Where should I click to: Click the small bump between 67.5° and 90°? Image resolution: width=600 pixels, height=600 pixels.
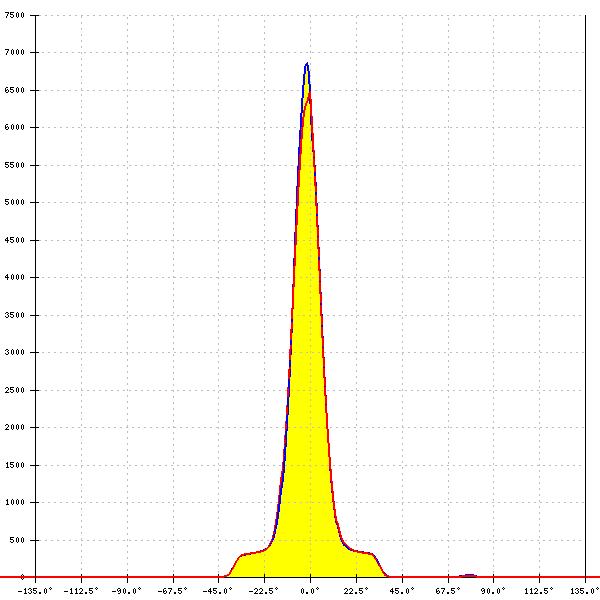pos(468,575)
